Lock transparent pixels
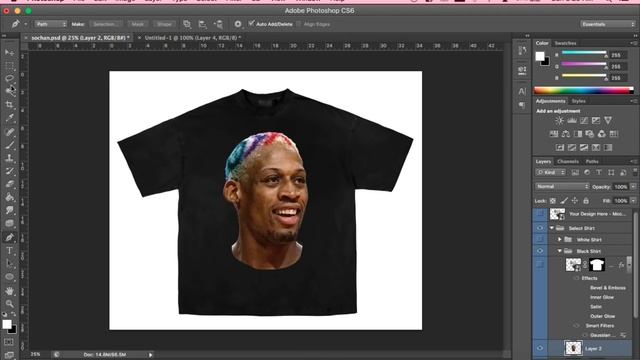The width and height of the screenshot is (640, 360). pyautogui.click(x=553, y=200)
